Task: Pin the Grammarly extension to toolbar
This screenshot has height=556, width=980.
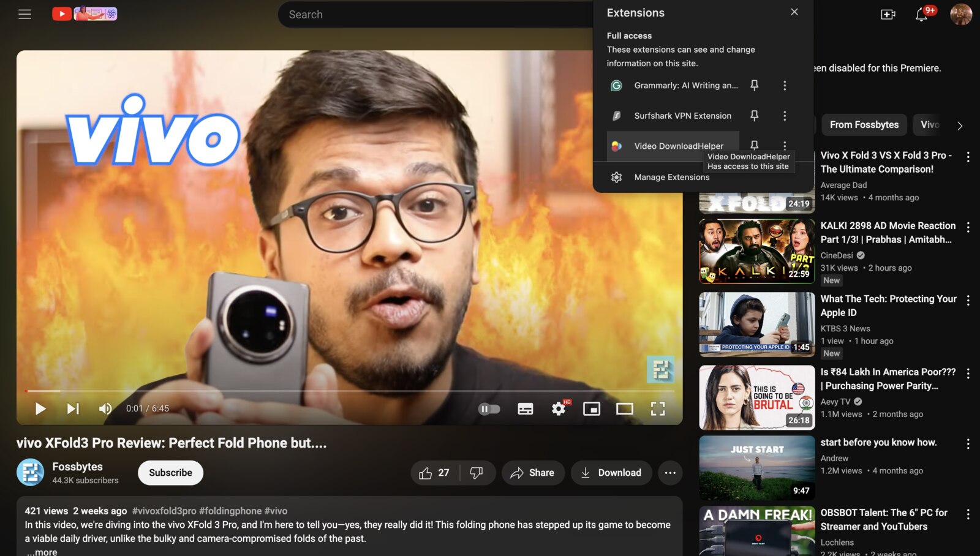Action: coord(755,85)
